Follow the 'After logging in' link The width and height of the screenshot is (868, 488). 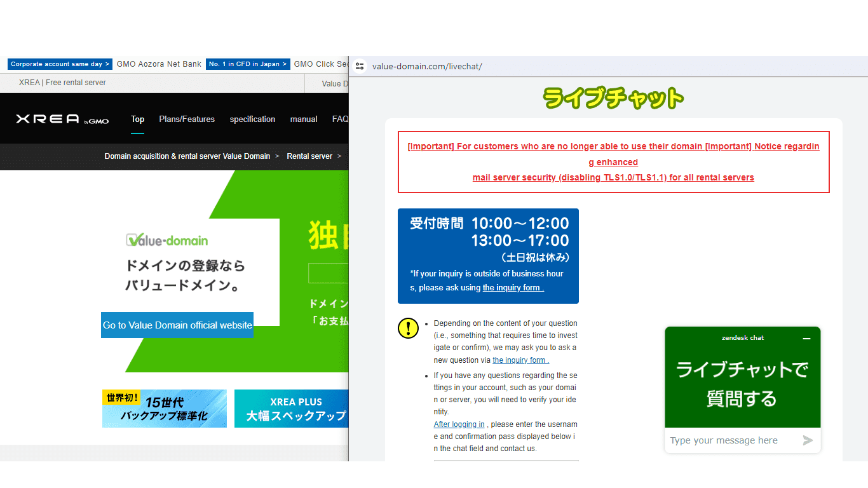[x=460, y=424]
